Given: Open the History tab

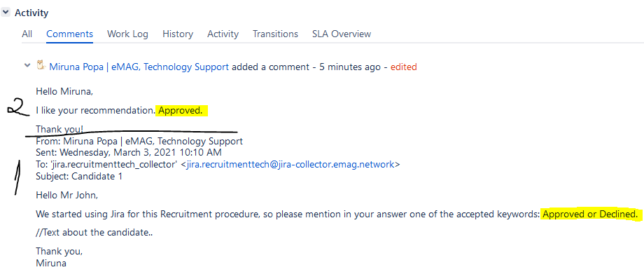Looking at the screenshot, I should [178, 34].
